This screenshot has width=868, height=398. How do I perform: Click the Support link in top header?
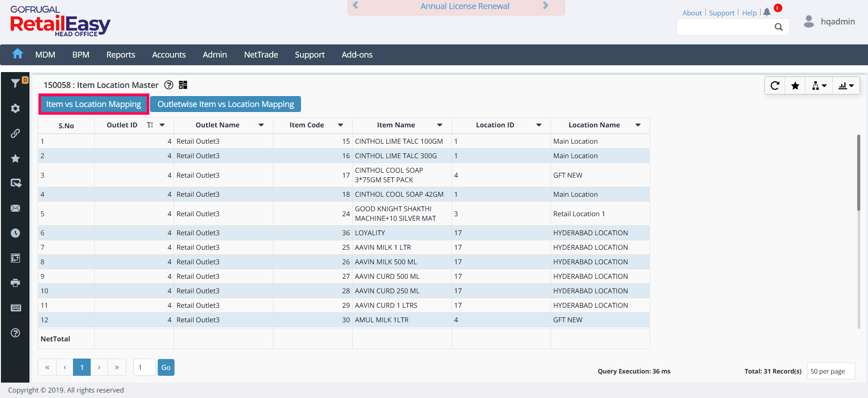(722, 13)
